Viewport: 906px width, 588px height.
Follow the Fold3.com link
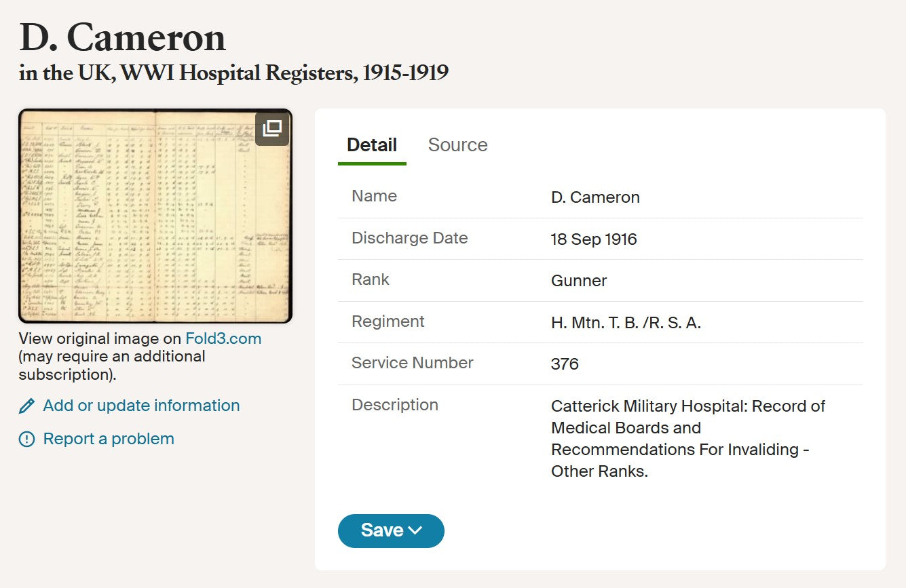[x=223, y=338]
